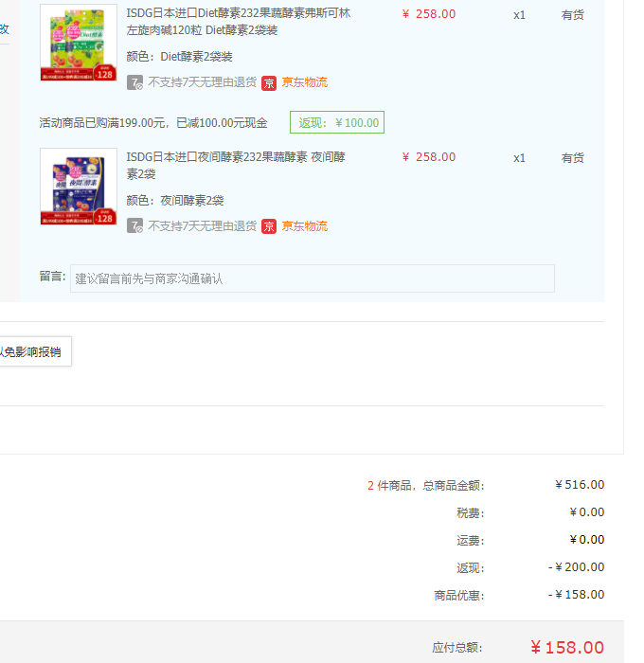
Task: Click 颜色：夜间酵素2袋 text
Action: click(175, 201)
